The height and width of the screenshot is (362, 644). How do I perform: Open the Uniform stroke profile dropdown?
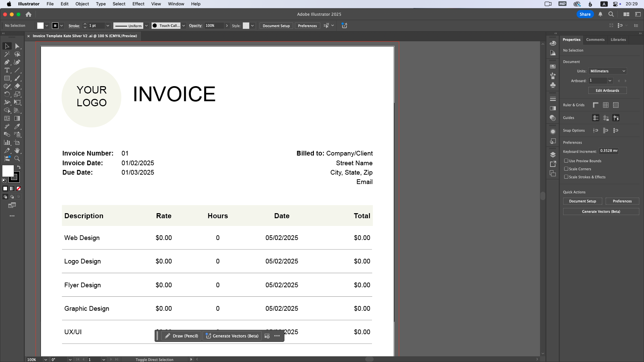pyautogui.click(x=146, y=25)
